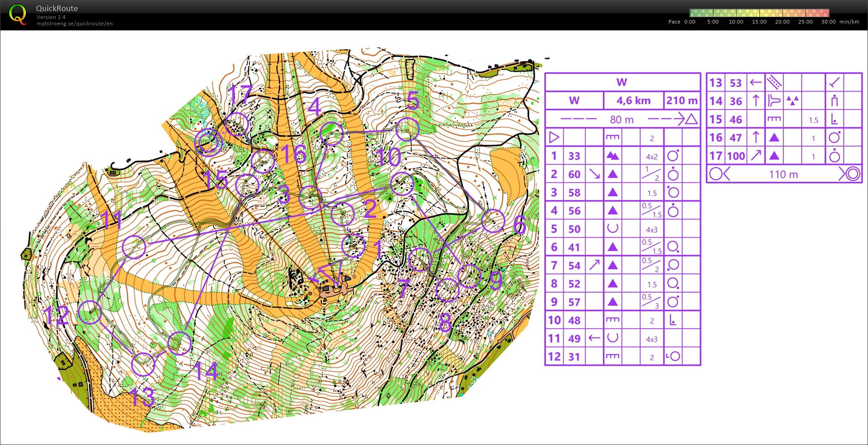The image size is (868, 445).
Task: Click the QuickRoute Q logo
Action: (18, 14)
